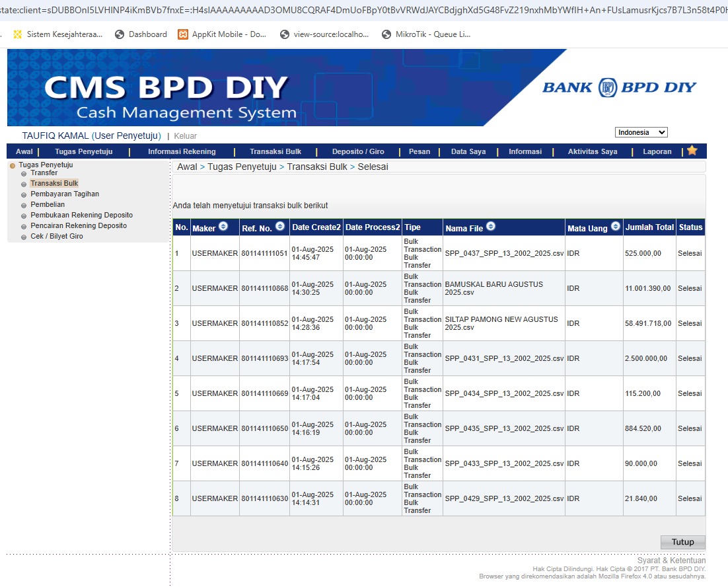This screenshot has height=587, width=728.
Task: Click ref number 801141110852
Action: pos(264,324)
